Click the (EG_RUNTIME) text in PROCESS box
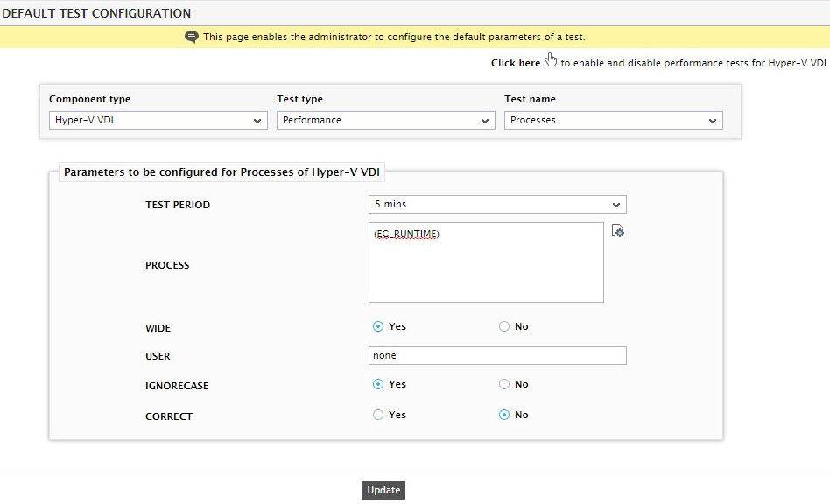Image resolution: width=830 pixels, height=504 pixels. (406, 234)
